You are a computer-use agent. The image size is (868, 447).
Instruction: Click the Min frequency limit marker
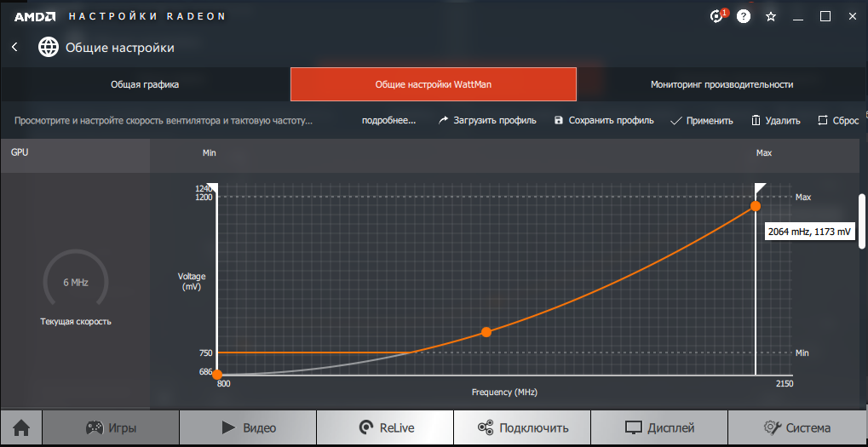point(213,188)
